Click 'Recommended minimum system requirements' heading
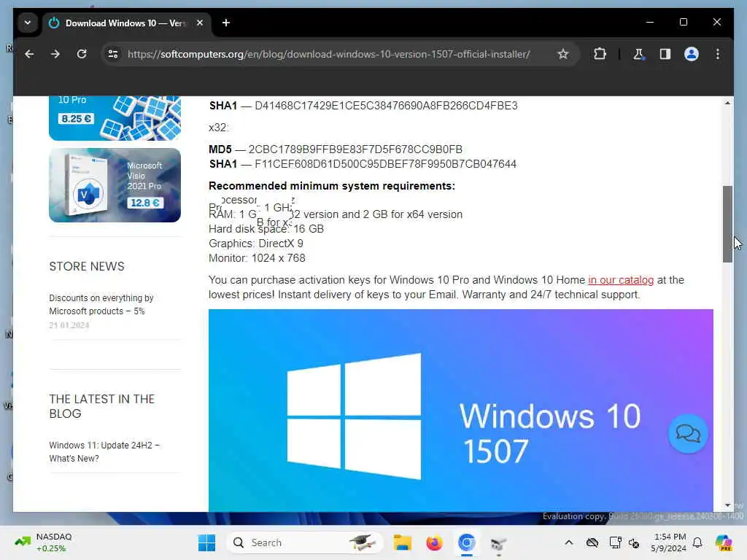 click(332, 186)
